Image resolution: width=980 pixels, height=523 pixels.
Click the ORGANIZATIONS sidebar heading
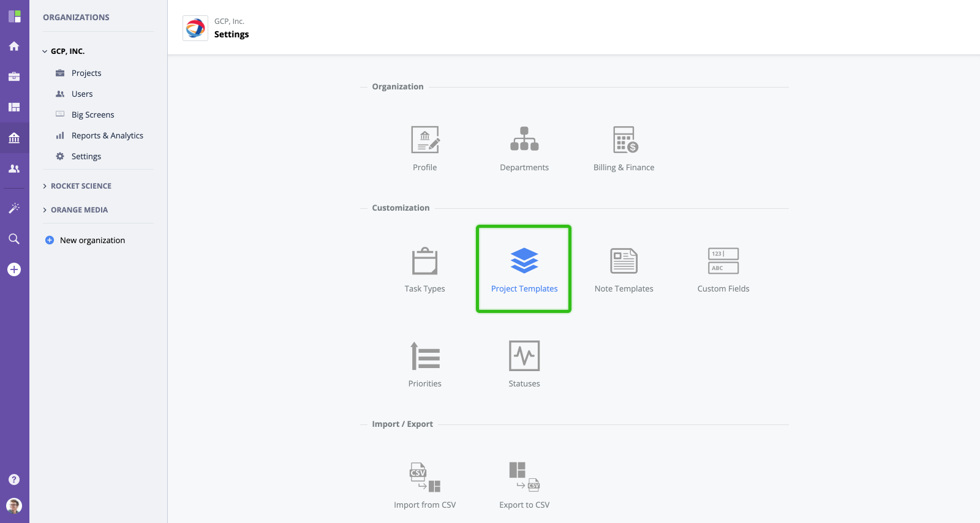(76, 17)
